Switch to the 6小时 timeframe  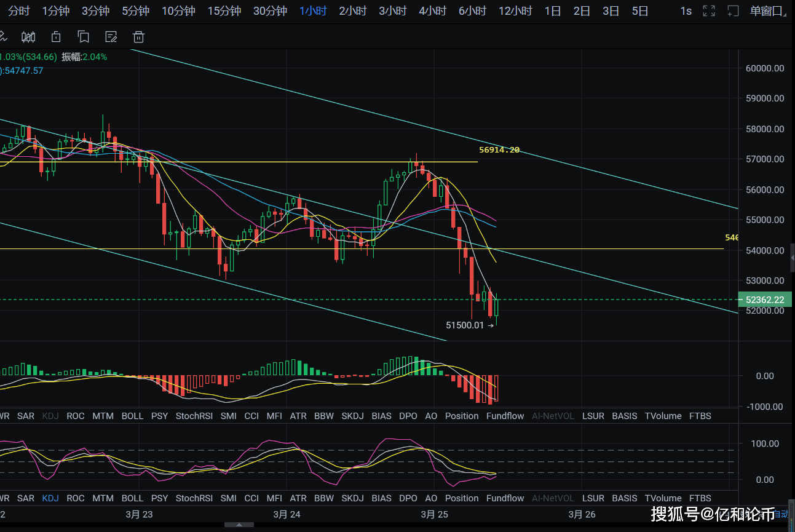(473, 11)
